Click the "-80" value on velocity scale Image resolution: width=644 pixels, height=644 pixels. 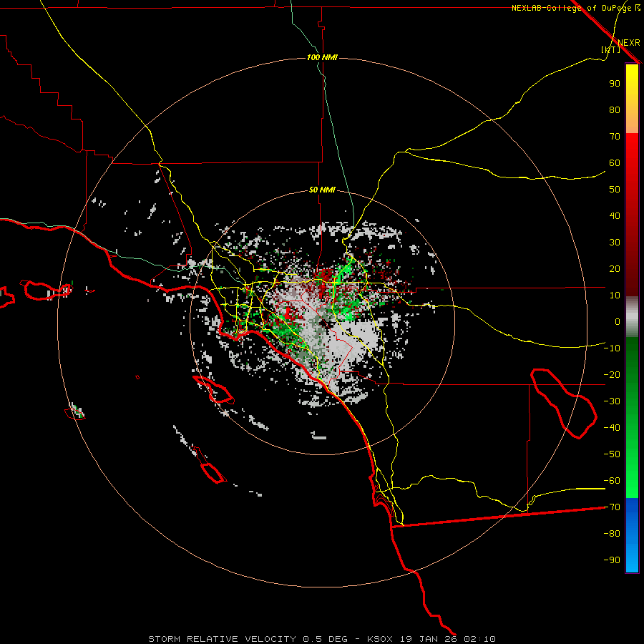[612, 534]
